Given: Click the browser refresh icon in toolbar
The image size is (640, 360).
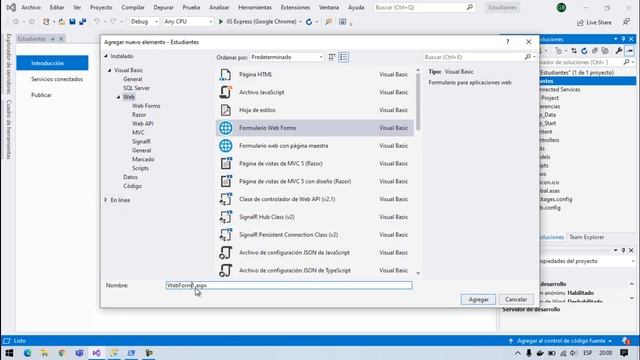Looking at the screenshot, I should pos(309,22).
